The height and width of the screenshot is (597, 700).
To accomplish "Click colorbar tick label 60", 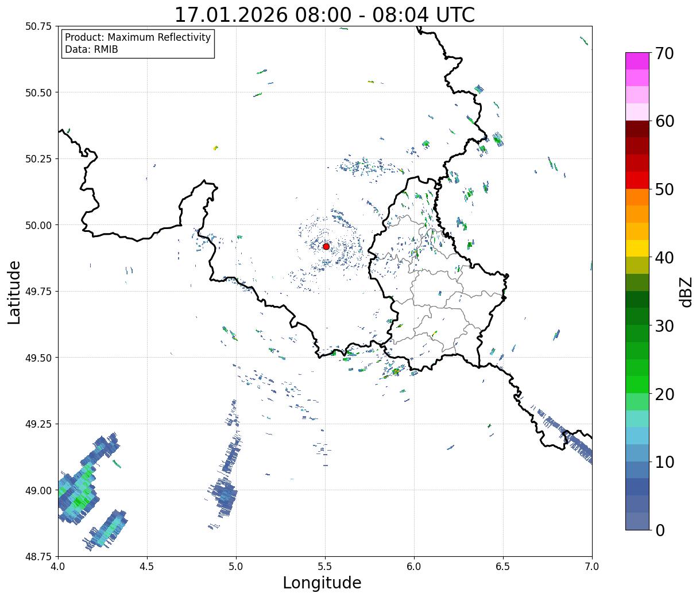I will point(664,121).
